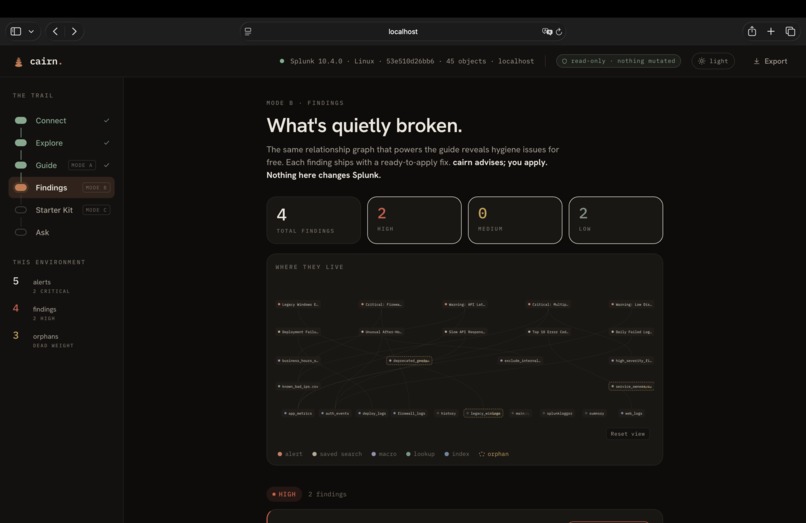Filter by the 2 Low severity card
The image size is (806, 523).
point(616,220)
